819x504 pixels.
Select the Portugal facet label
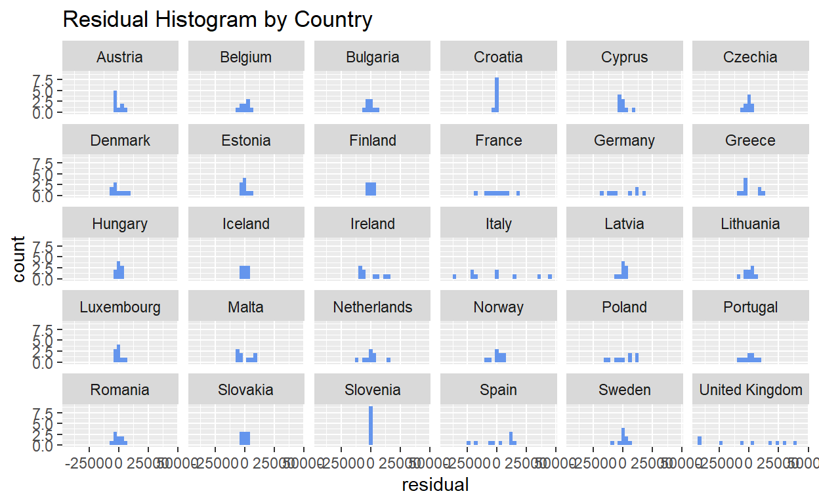751,307
